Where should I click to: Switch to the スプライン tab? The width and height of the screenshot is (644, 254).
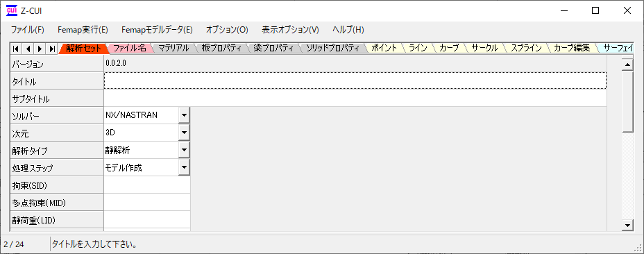click(x=526, y=48)
